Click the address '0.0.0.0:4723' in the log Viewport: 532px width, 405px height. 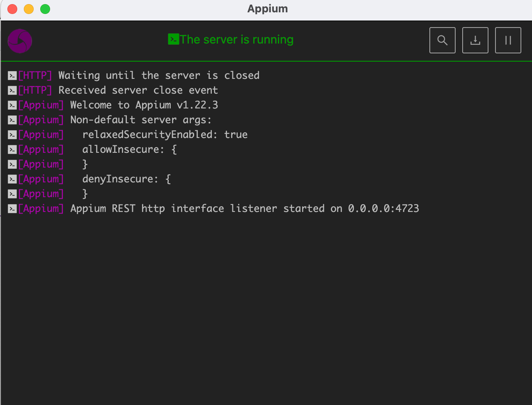(x=383, y=209)
